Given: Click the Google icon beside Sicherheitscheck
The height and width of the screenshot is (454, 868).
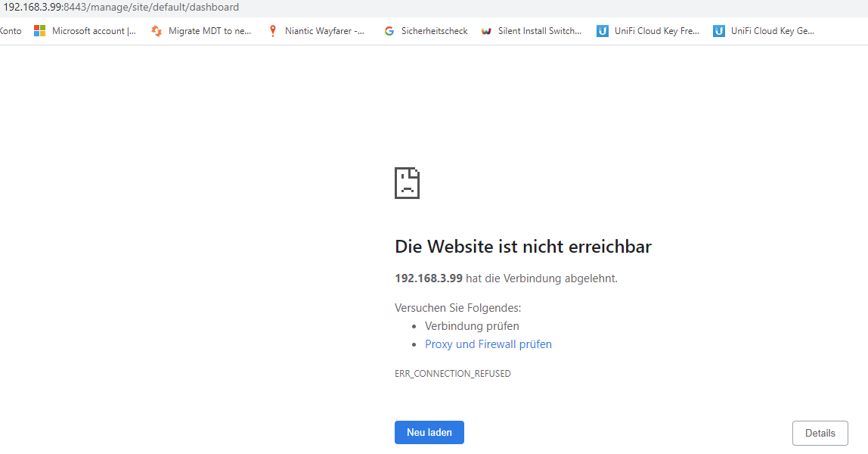Looking at the screenshot, I should (389, 31).
